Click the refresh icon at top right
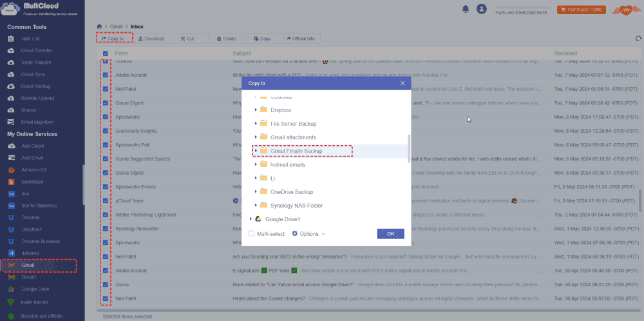This screenshot has width=644, height=321. [x=638, y=39]
